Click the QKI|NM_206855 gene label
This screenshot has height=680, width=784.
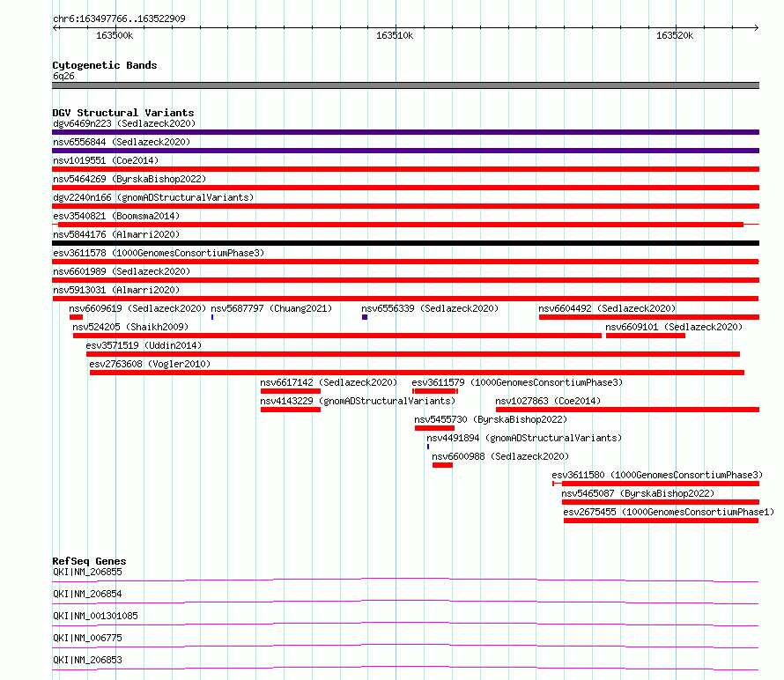87,572
